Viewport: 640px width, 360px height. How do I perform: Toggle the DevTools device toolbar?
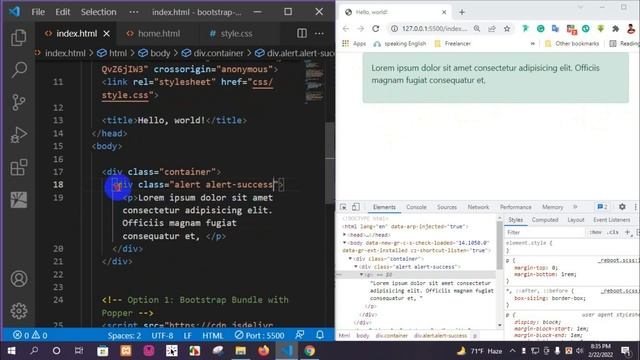pos(356,207)
